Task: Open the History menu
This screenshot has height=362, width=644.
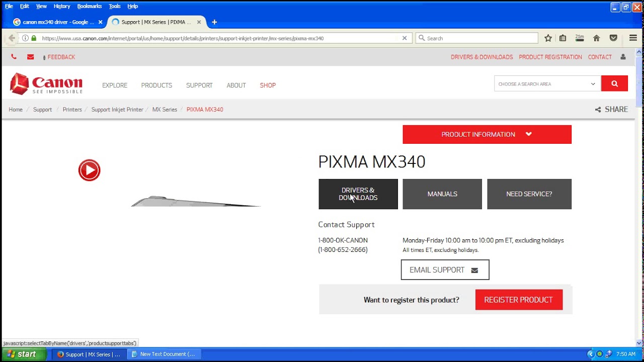Action: click(62, 6)
